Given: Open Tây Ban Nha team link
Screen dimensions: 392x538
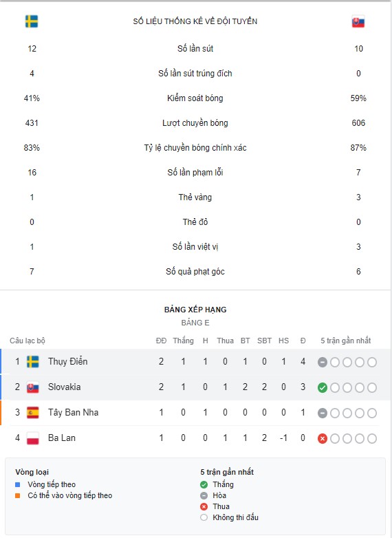Looking at the screenshot, I should pyautogui.click(x=74, y=412).
